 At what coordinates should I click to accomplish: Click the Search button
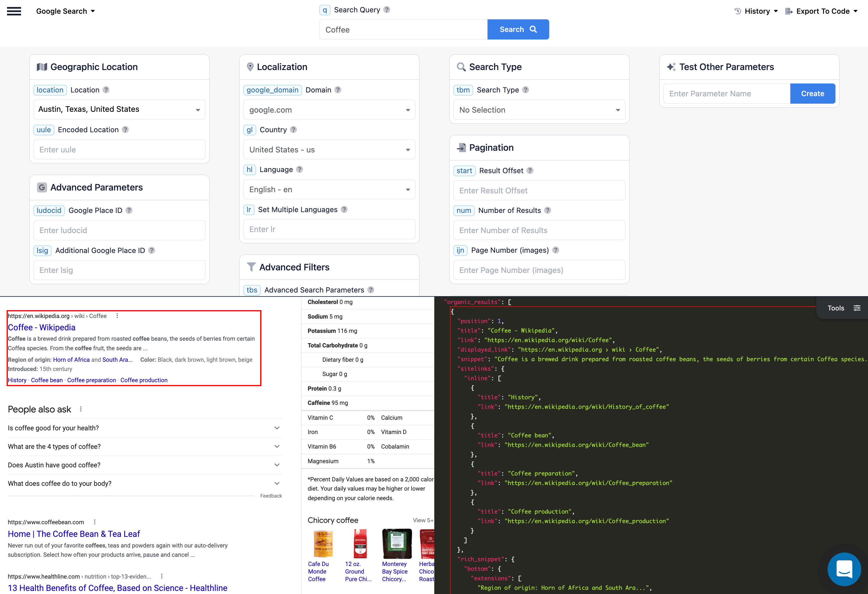coord(518,29)
